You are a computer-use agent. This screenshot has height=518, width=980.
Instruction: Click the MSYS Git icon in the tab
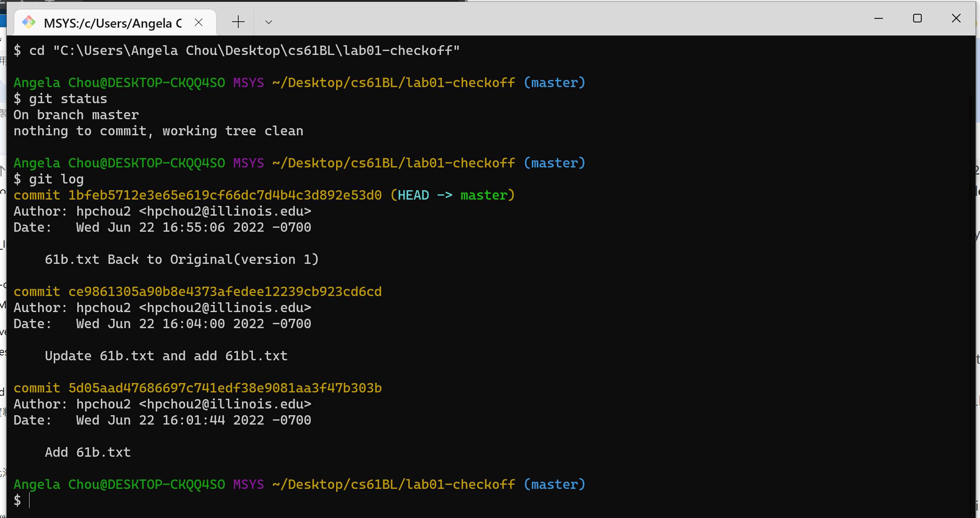[x=29, y=22]
